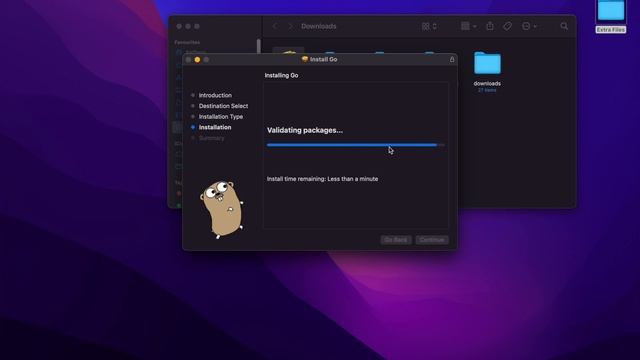Switch Finder view with the icon view selector

pyautogui.click(x=429, y=26)
